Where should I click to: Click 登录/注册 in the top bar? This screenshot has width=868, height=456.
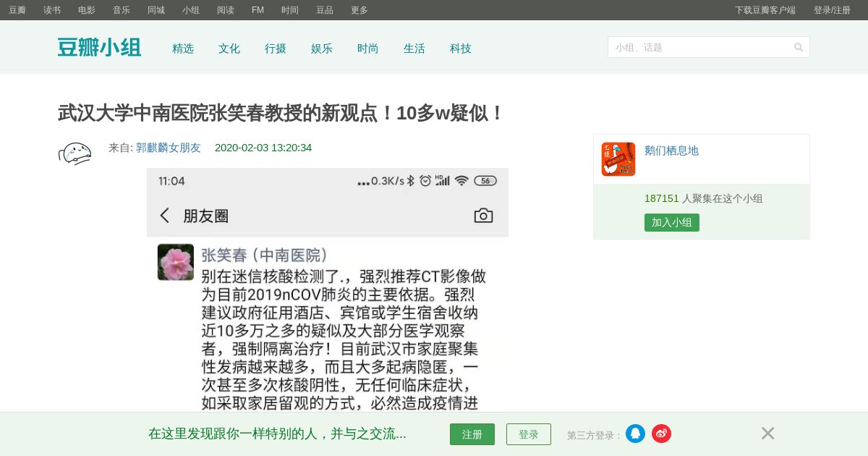pos(832,10)
